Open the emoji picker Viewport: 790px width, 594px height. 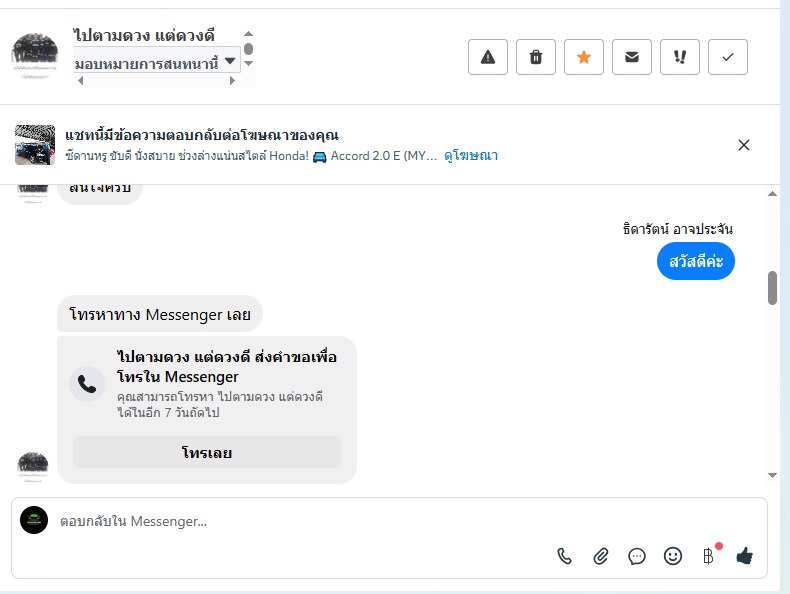(673, 556)
